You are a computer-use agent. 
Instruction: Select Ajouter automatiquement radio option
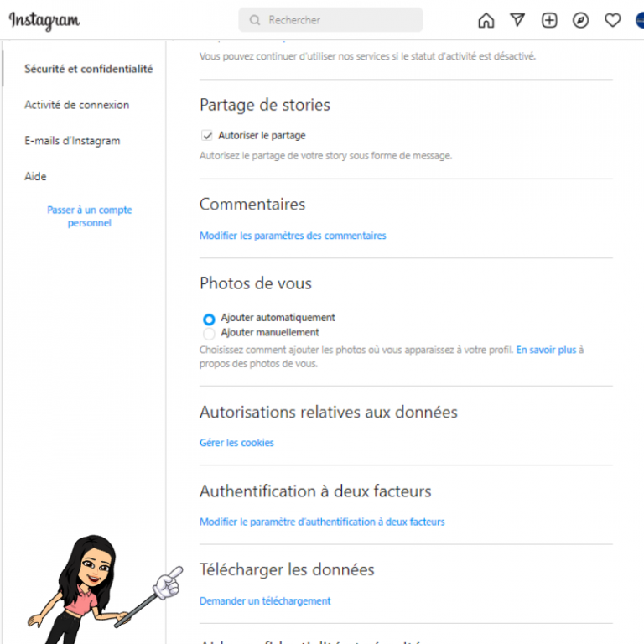coord(209,319)
